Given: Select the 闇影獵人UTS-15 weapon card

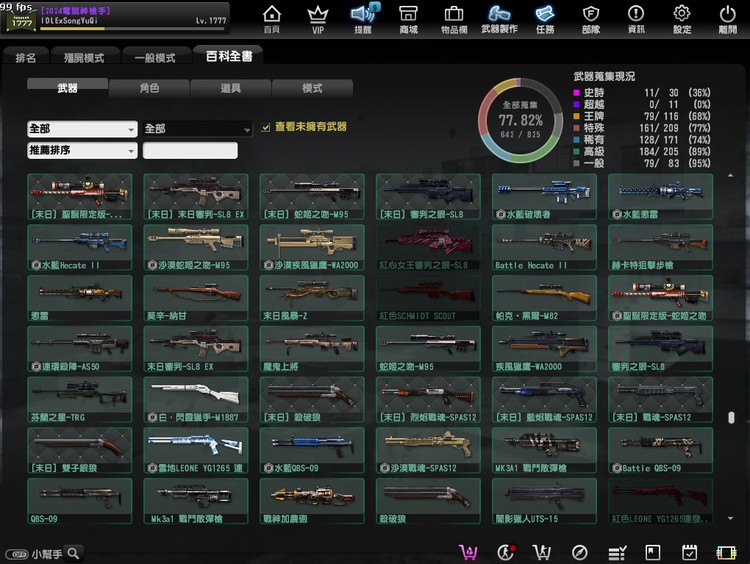Looking at the screenshot, I should click(x=544, y=501).
